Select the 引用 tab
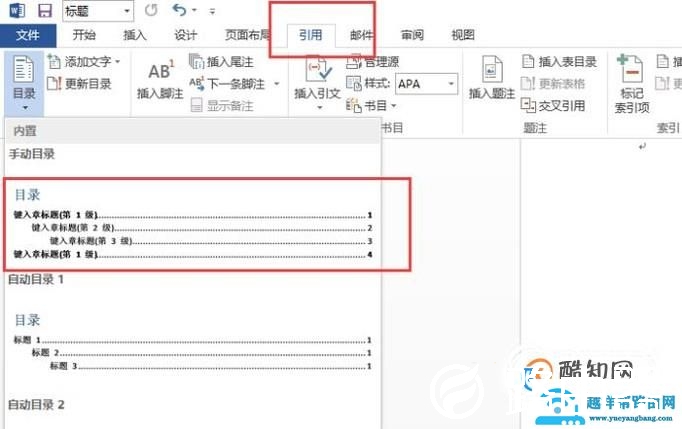This screenshot has height=429, width=682. [x=311, y=35]
